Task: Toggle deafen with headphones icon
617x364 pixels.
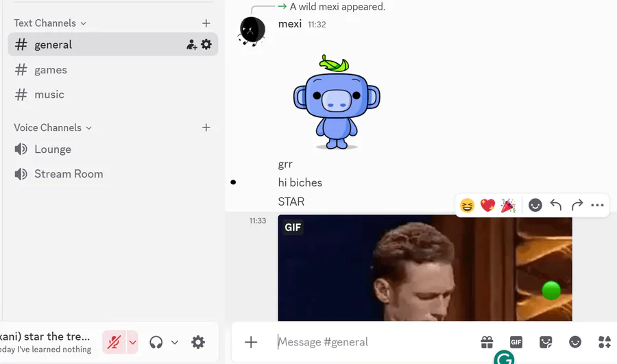Action: point(156,342)
